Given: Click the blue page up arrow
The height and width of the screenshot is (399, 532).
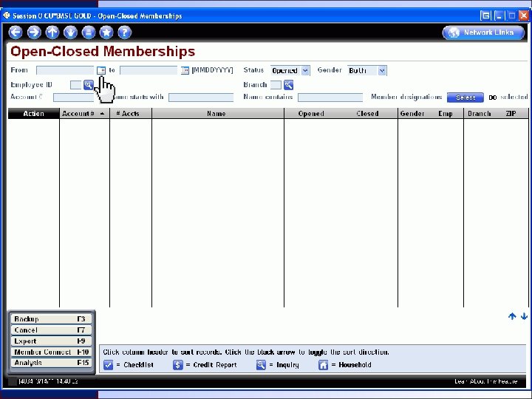Looking at the screenshot, I should (512, 316).
